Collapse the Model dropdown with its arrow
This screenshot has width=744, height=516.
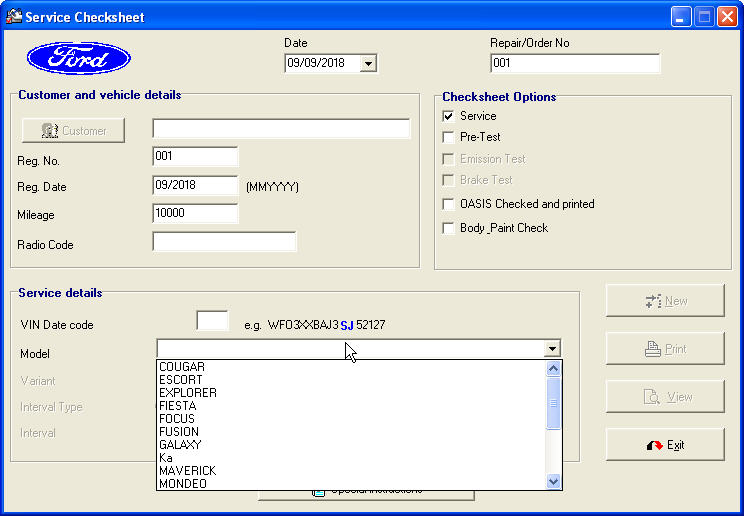552,349
